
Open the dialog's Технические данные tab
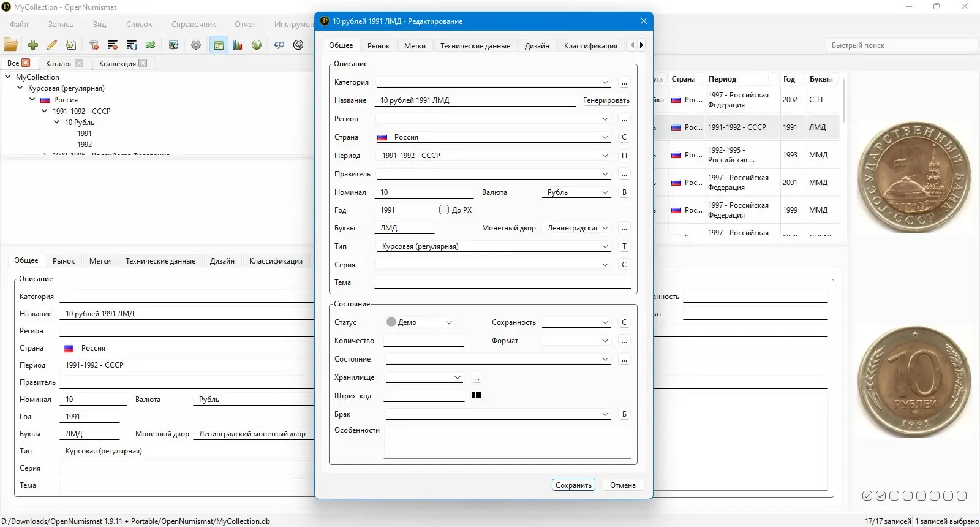475,45
